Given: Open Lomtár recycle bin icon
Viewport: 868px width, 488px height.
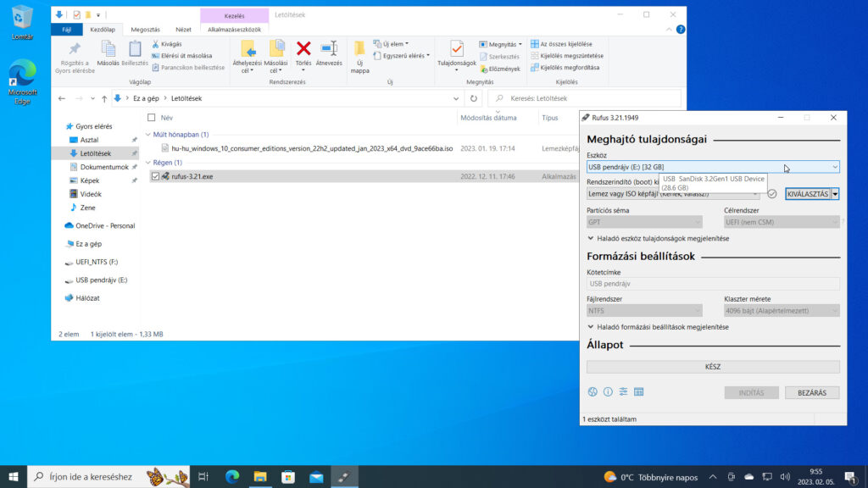Looking at the screenshot, I should [22, 22].
